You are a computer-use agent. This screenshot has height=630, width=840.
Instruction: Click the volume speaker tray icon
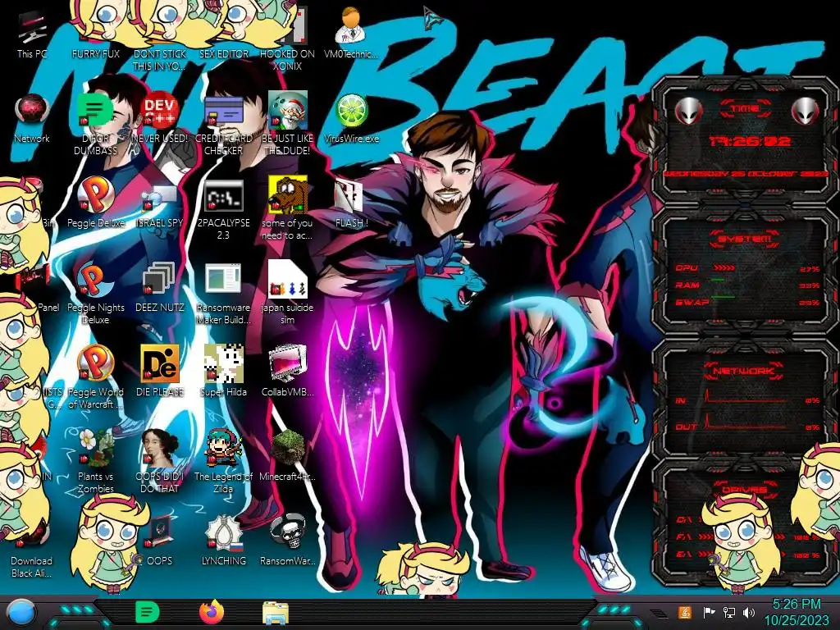tap(749, 613)
